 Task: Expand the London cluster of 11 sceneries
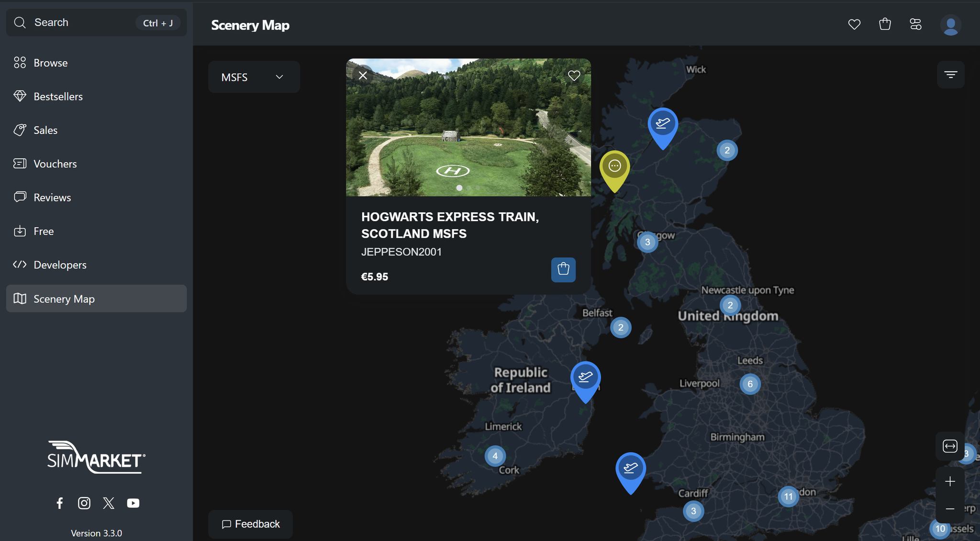788,497
